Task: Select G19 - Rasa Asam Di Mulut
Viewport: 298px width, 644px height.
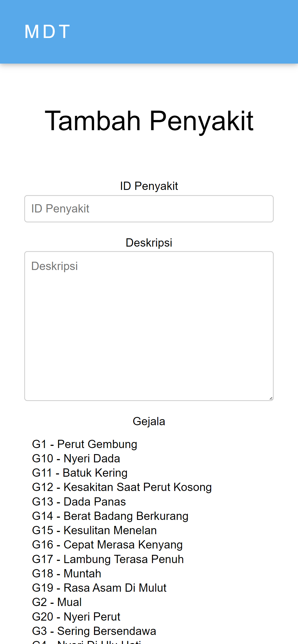Action: pos(99,588)
